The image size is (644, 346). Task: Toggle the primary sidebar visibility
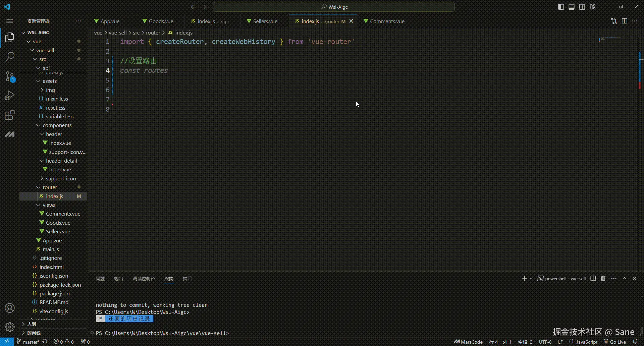coord(561,7)
